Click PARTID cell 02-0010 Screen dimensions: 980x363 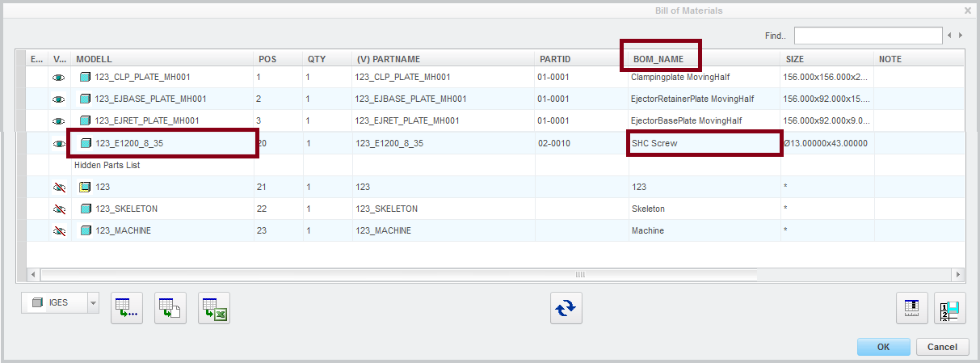coord(581,143)
